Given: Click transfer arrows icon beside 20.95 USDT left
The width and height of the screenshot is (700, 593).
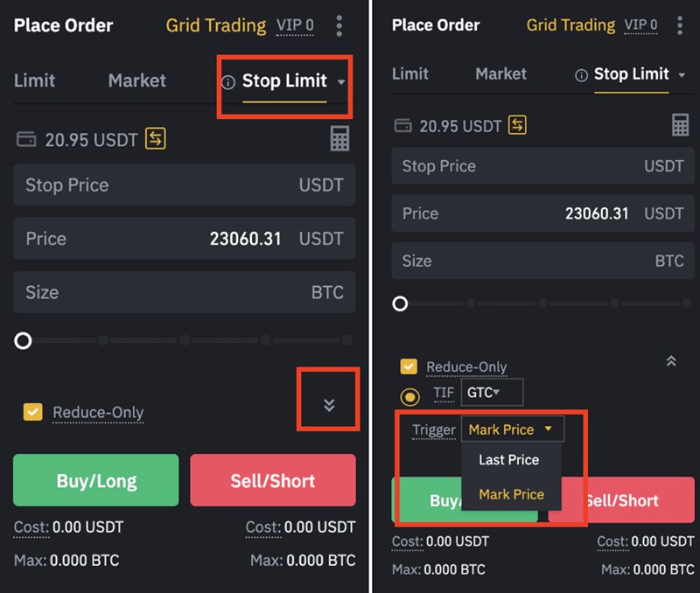Looking at the screenshot, I should [x=156, y=138].
